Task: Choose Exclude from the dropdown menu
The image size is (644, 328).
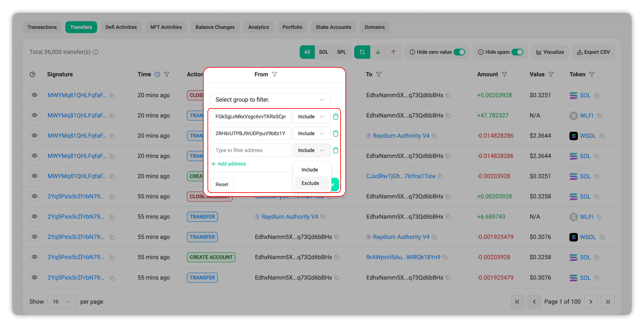Action: click(x=310, y=183)
